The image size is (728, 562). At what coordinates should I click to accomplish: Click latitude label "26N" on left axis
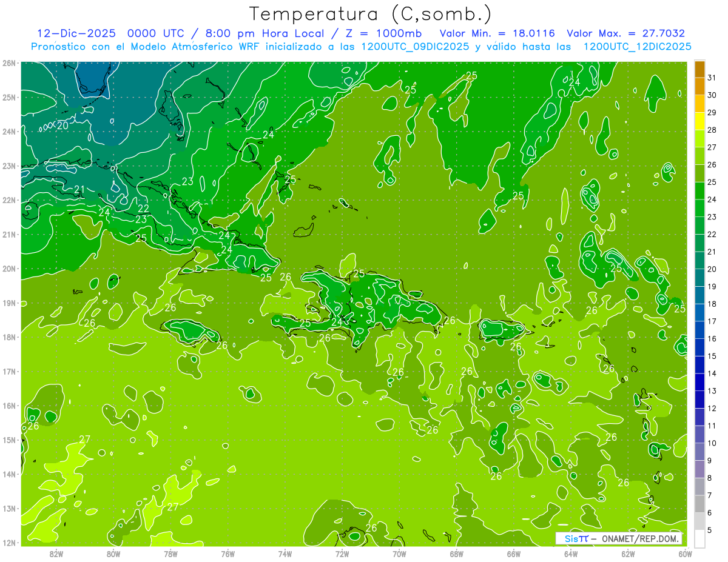point(9,63)
